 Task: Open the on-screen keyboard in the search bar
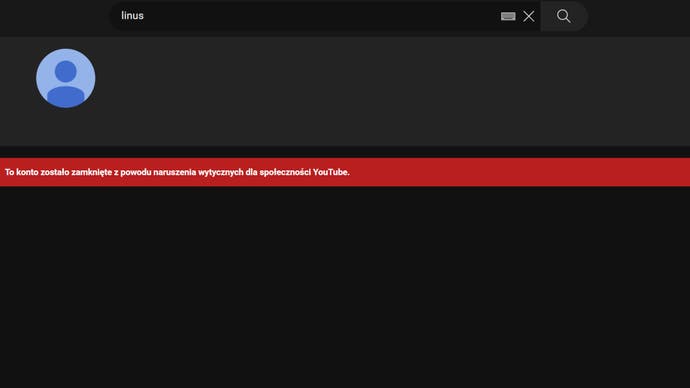pyautogui.click(x=508, y=16)
